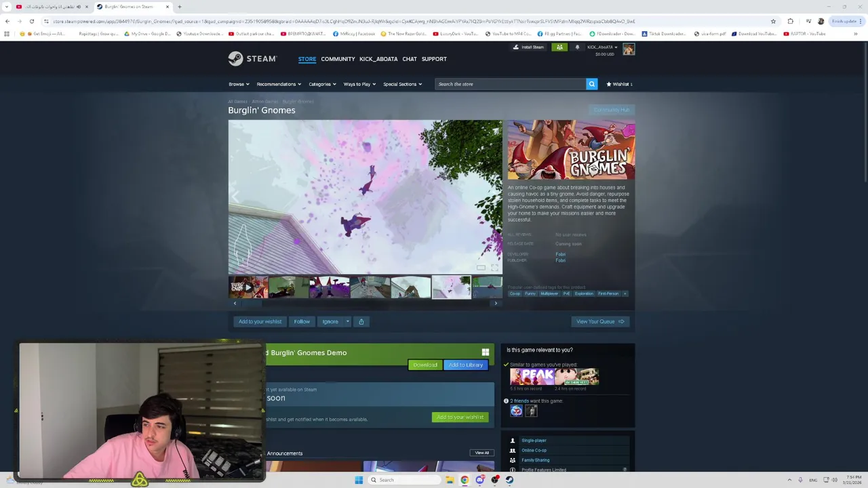Screen dimensions: 868x488
Task: Click the first friend avatar who wants game
Action: click(516, 411)
